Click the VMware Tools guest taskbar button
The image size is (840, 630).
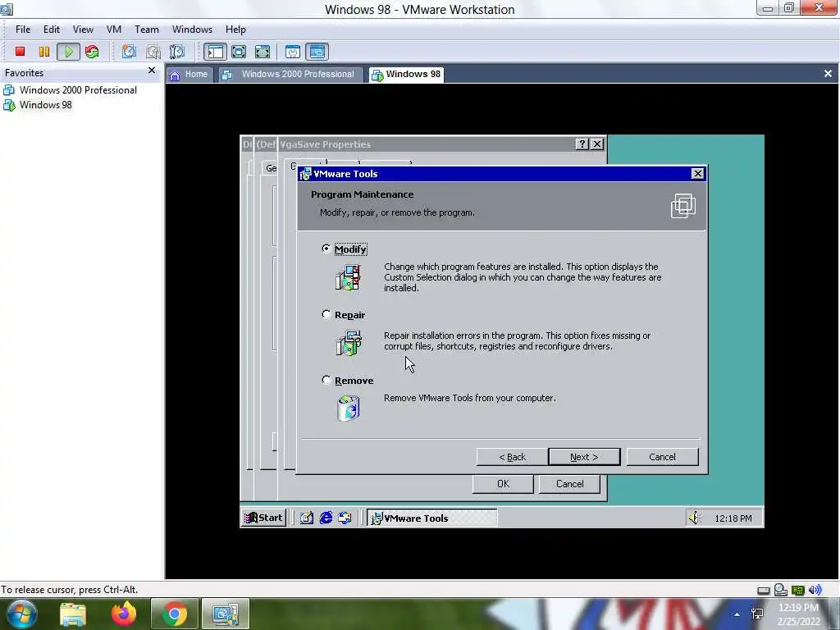tap(431, 518)
